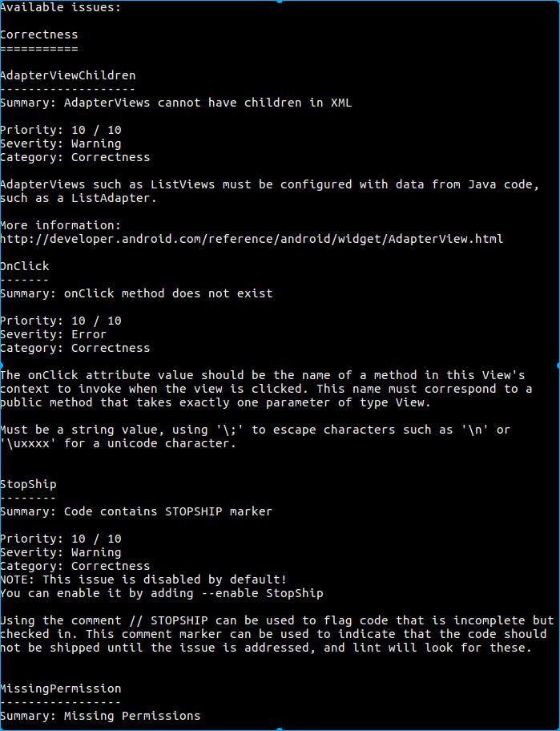The width and height of the screenshot is (560, 731).
Task: Click the OnClick issue title
Action: click(x=25, y=266)
